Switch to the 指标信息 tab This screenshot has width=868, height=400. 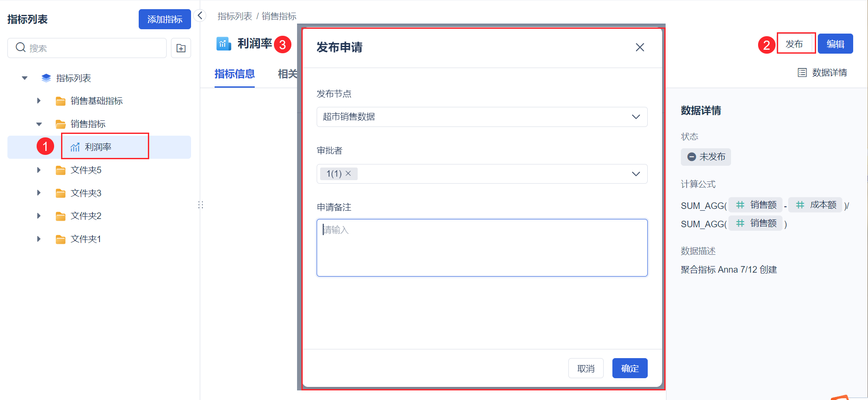point(234,74)
